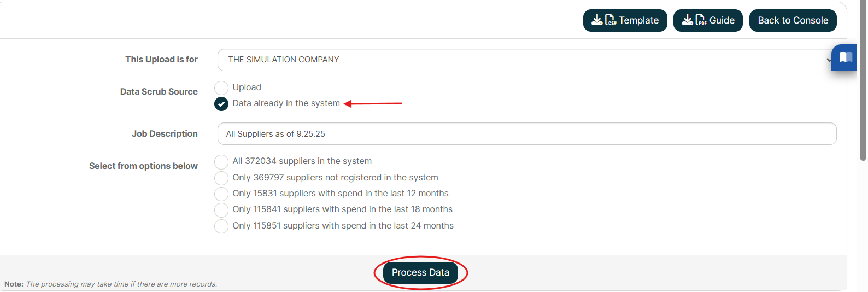Pick suppliers with spend in last 24 months
Image resolution: width=868 pixels, height=292 pixels.
[221, 226]
